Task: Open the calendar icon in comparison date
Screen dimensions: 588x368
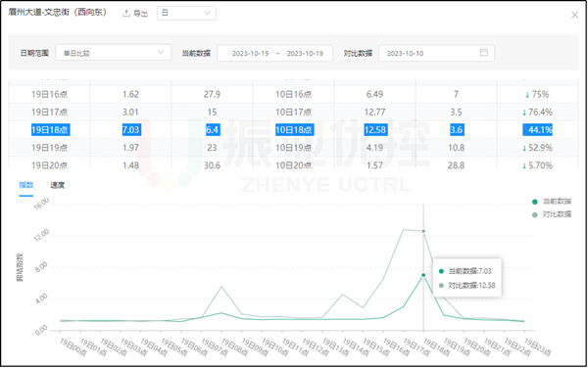Action: 484,53
